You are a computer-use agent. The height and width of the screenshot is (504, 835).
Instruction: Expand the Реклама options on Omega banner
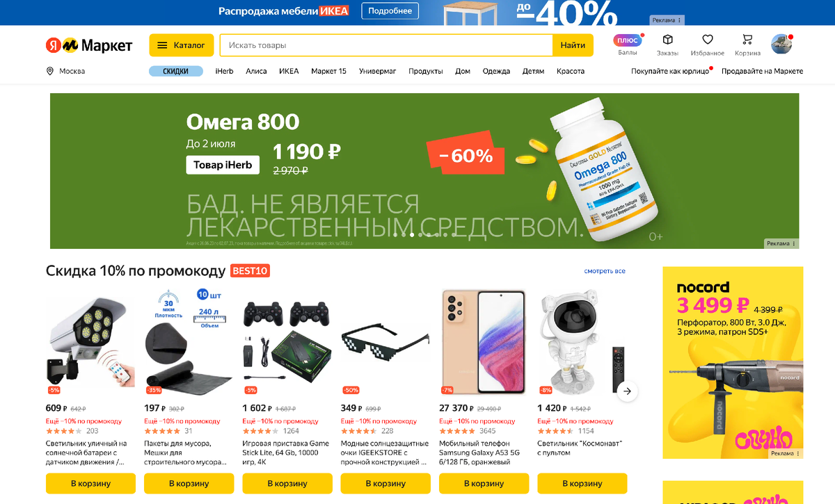pyautogui.click(x=781, y=243)
